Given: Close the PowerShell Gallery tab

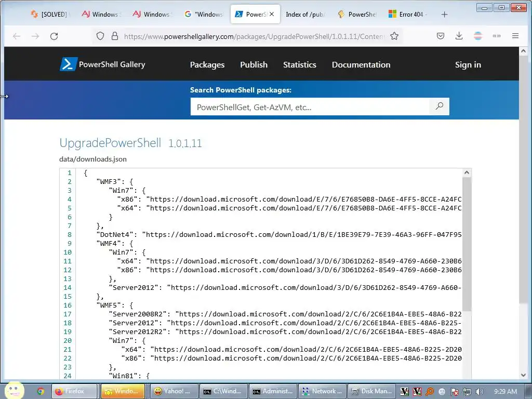Looking at the screenshot, I should 271,14.
